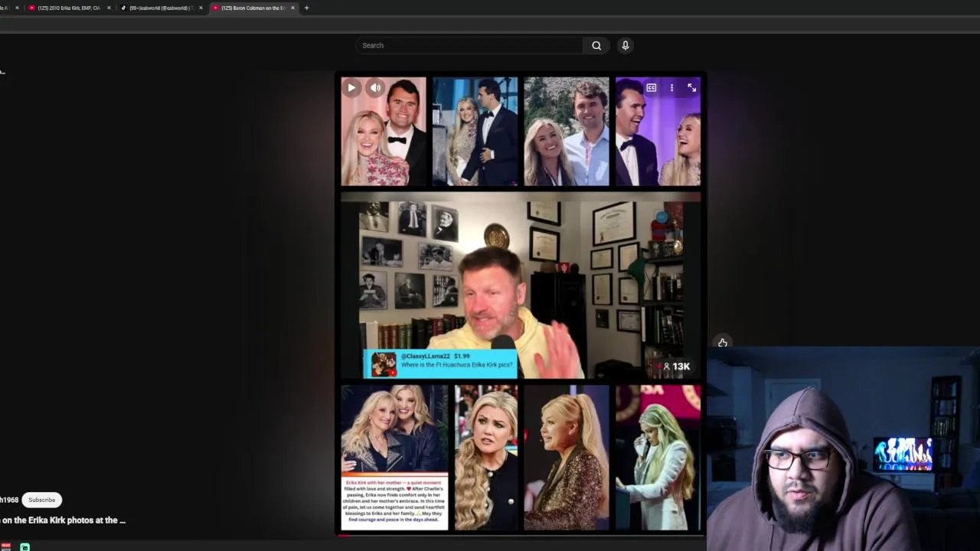Open the three-dot video options menu
Viewport: 980px width, 551px height.
point(671,88)
